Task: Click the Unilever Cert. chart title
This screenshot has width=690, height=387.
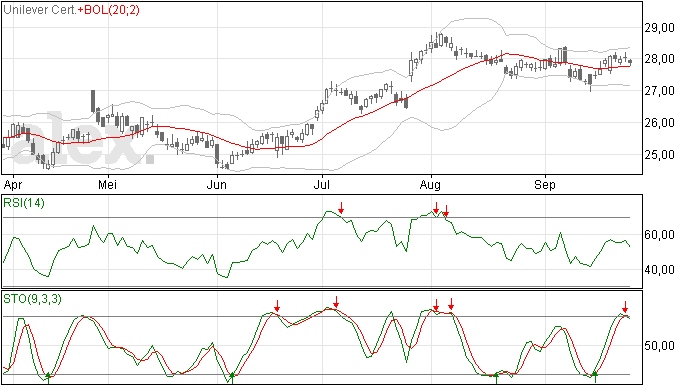Action: [40, 10]
